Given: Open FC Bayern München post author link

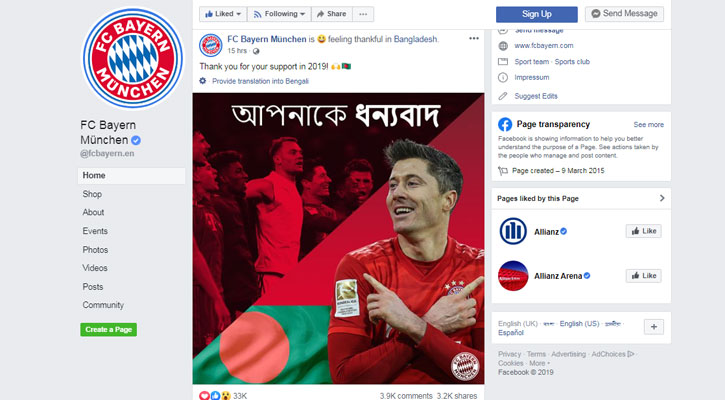Looking at the screenshot, I should tap(267, 39).
